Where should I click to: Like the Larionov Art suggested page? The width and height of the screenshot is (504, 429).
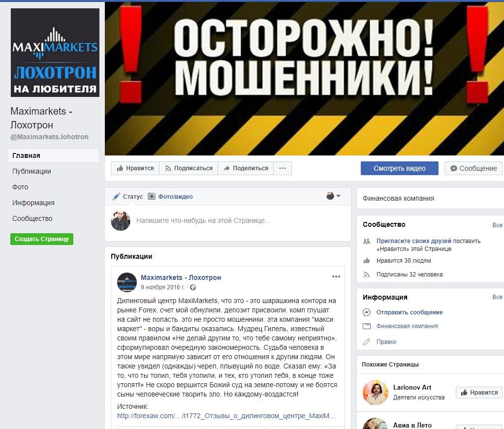coord(479,393)
